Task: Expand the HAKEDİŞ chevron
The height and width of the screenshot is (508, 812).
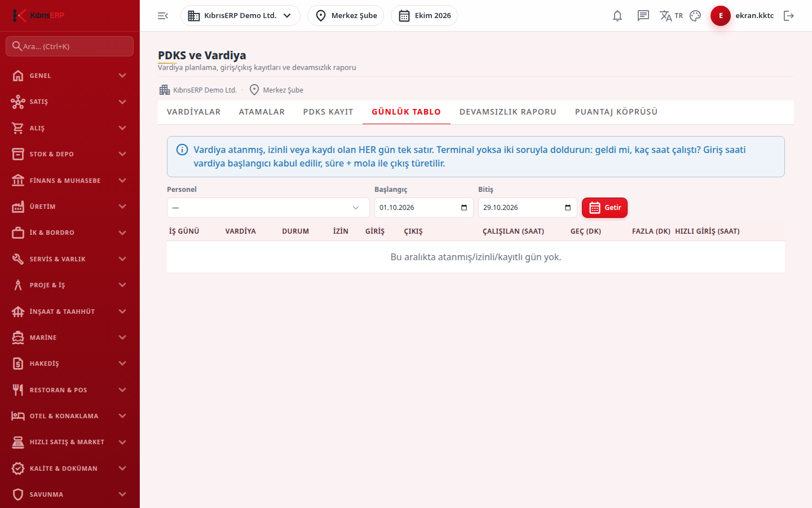Action: pos(122,364)
